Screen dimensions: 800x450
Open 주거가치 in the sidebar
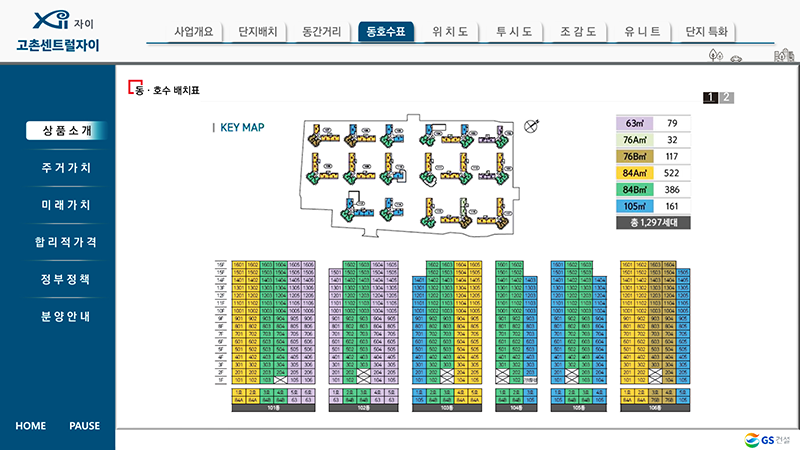[66, 168]
